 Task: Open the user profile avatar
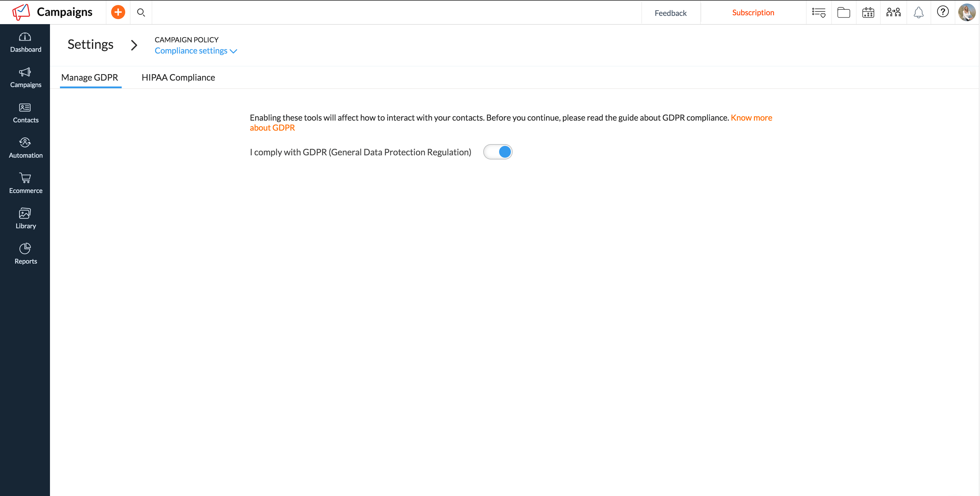966,13
